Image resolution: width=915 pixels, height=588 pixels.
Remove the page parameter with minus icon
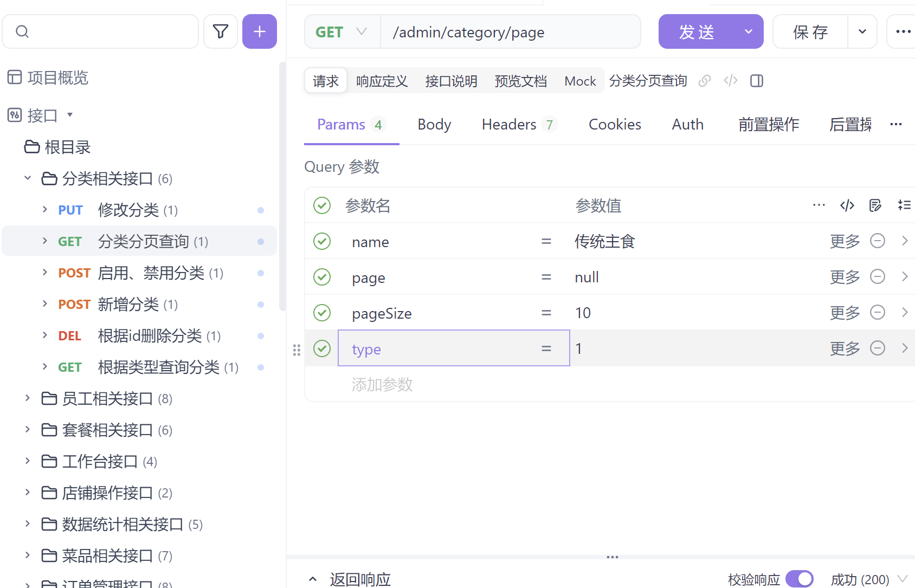pos(878,276)
